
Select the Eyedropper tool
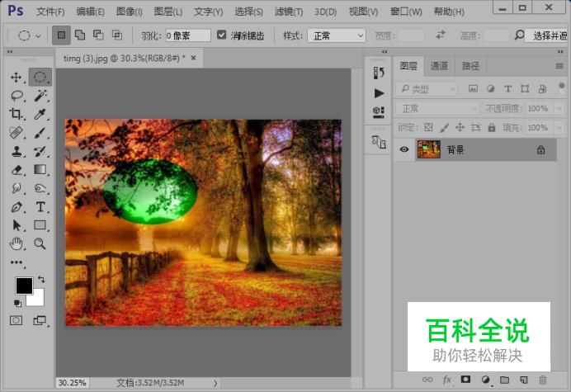[x=40, y=114]
